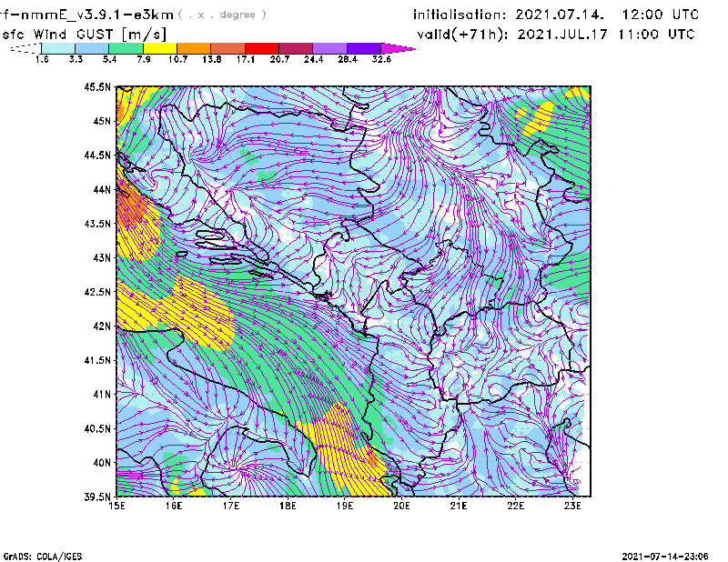Select the green legend color swatch
Screen dimensions: 728x562
126,48
